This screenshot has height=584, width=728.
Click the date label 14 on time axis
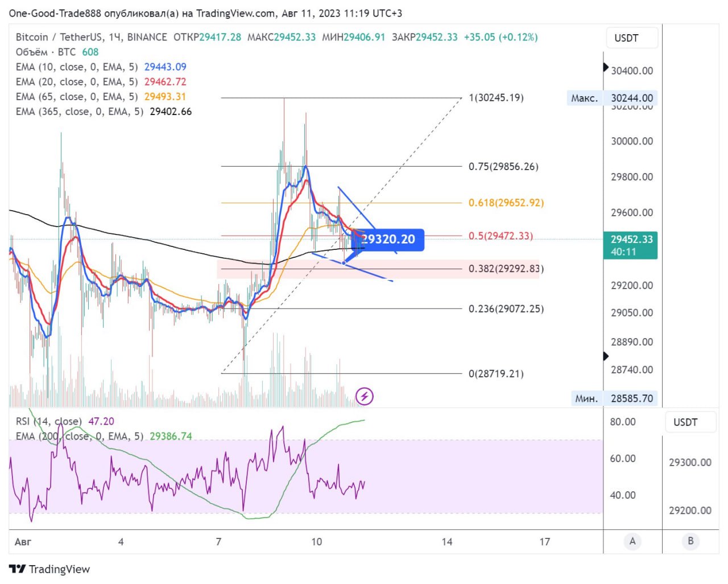[x=447, y=542]
